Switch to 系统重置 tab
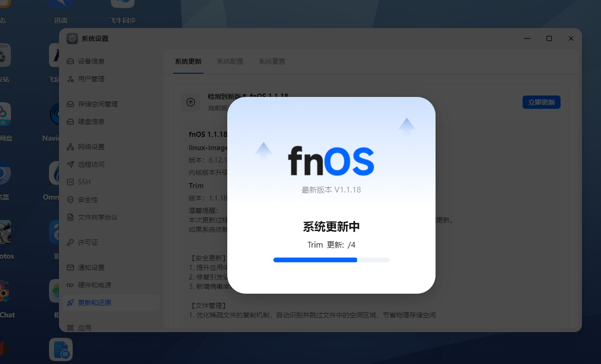 [x=272, y=61]
